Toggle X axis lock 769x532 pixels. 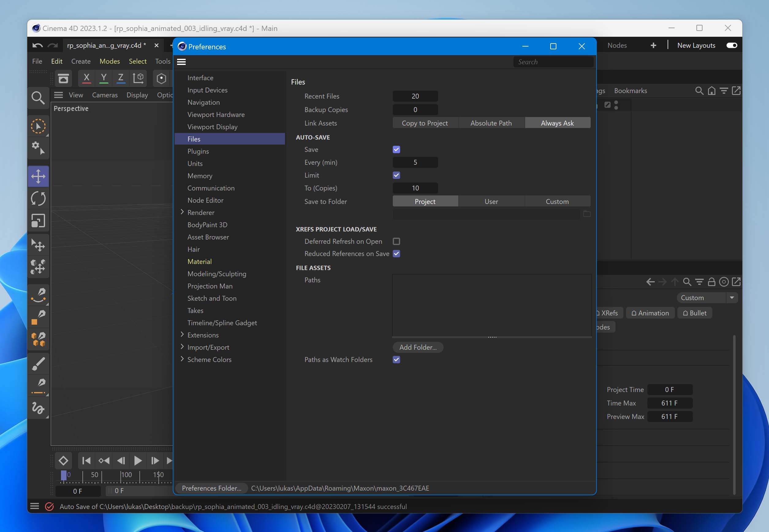[86, 78]
